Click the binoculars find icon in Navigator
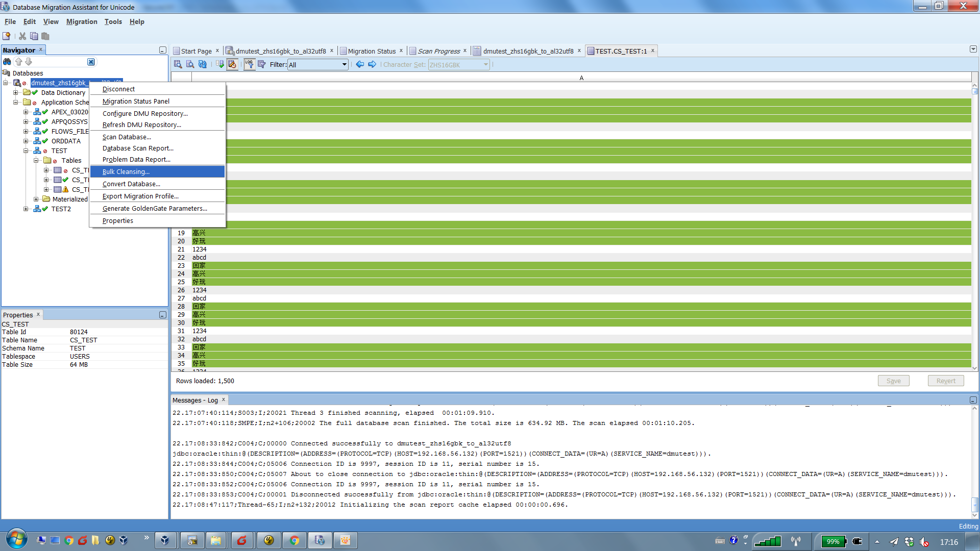Image resolution: width=980 pixels, height=551 pixels. [7, 62]
